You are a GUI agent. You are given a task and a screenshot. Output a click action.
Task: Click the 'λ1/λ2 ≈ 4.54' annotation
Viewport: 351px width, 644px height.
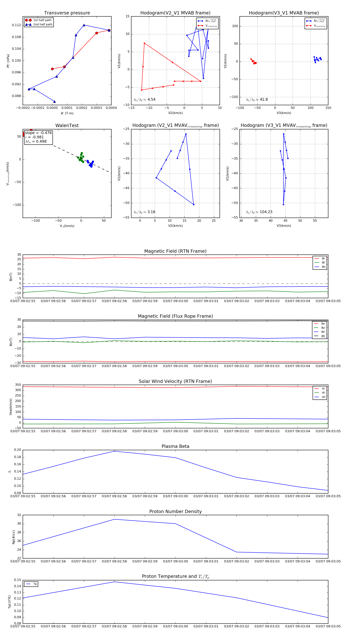[144, 100]
